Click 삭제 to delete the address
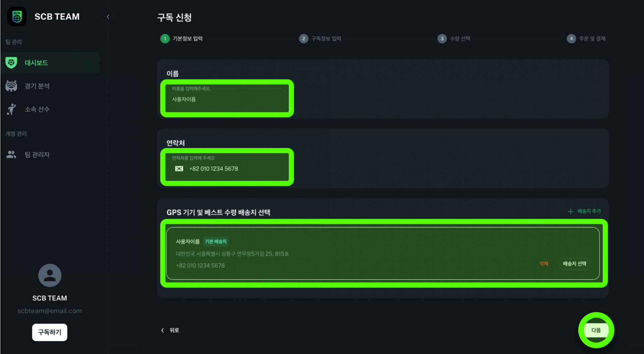The height and width of the screenshot is (354, 644). (x=544, y=264)
